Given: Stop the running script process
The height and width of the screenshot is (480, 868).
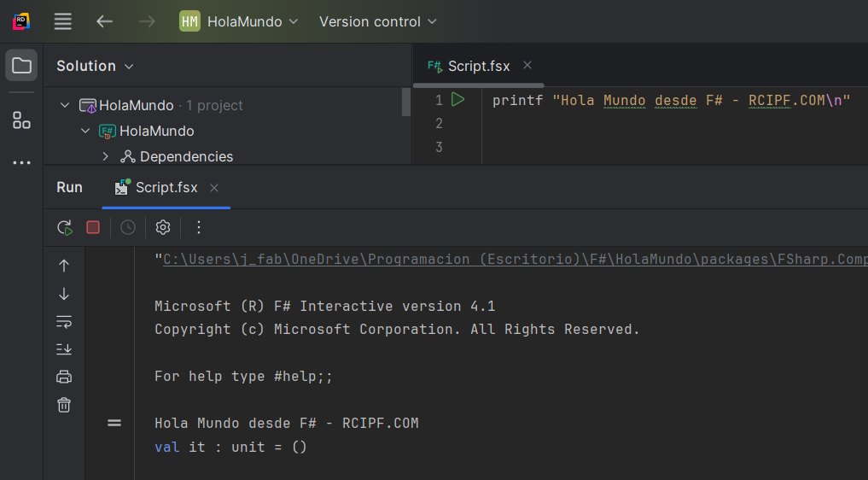Looking at the screenshot, I should (93, 227).
